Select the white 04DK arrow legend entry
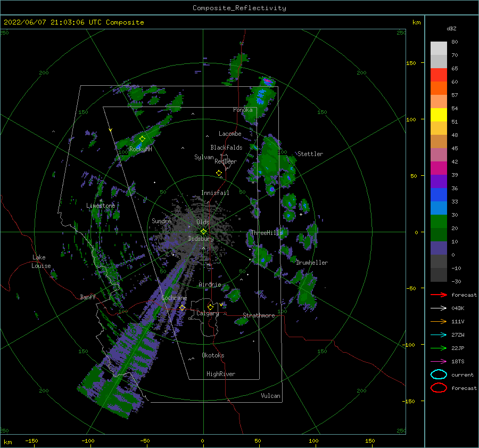Viewport: 479px width, 448px height. pyautogui.click(x=439, y=308)
